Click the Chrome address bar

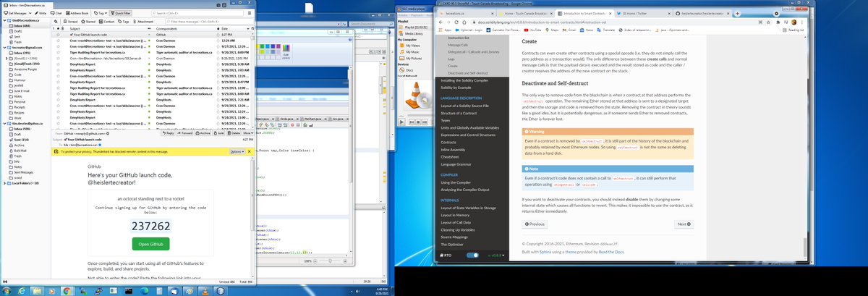[622, 22]
